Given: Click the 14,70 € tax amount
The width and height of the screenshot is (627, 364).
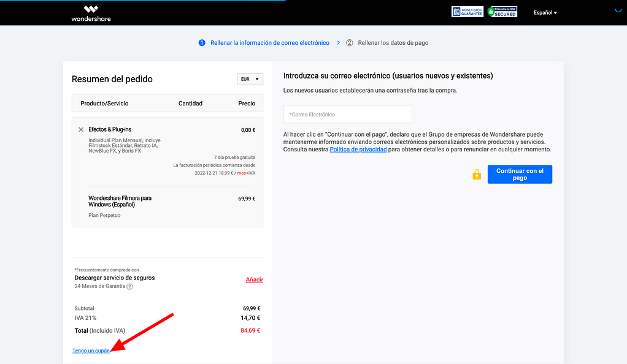Looking at the screenshot, I should [x=250, y=318].
